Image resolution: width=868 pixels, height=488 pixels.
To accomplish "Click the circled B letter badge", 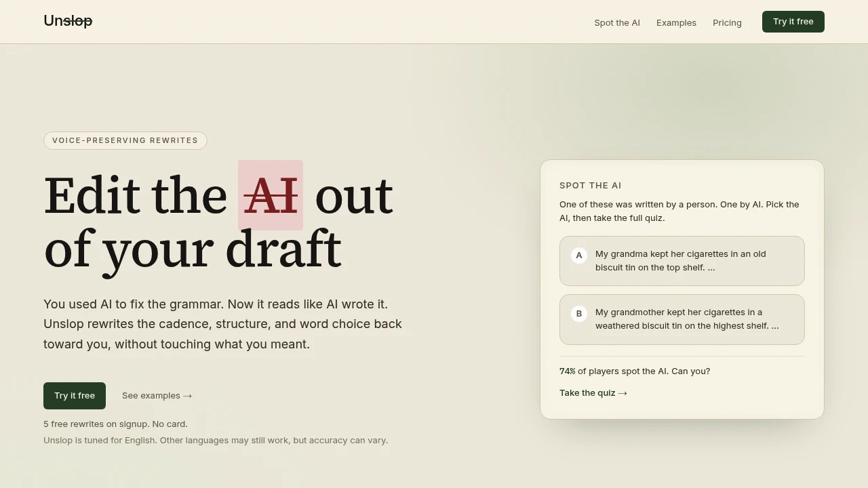I will (x=579, y=314).
